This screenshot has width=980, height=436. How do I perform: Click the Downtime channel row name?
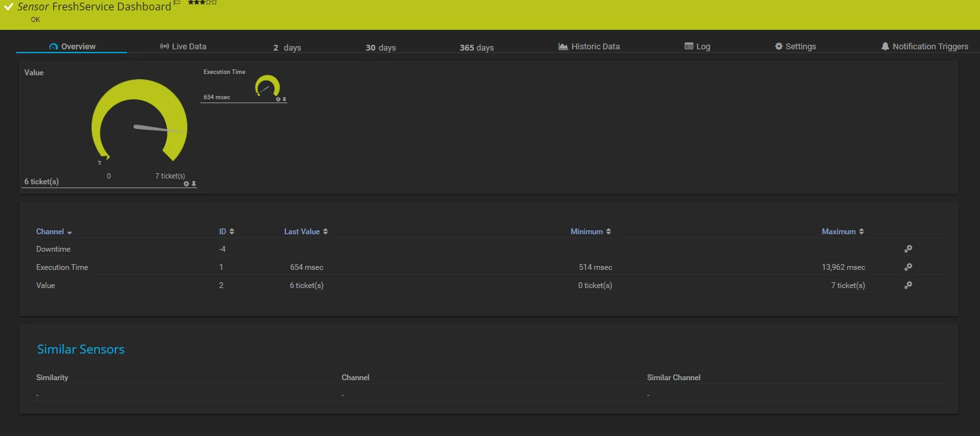tap(53, 249)
